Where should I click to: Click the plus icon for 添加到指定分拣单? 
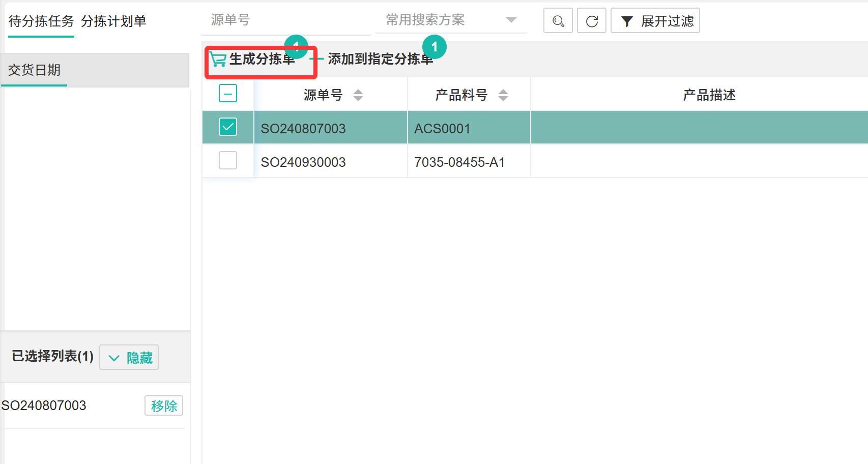[x=317, y=59]
